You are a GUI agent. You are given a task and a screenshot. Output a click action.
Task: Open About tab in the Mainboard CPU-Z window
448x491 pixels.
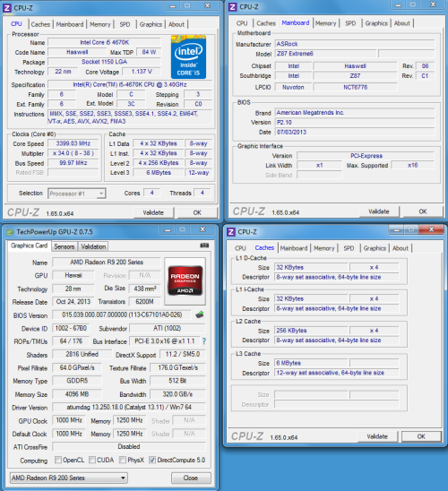401,23
